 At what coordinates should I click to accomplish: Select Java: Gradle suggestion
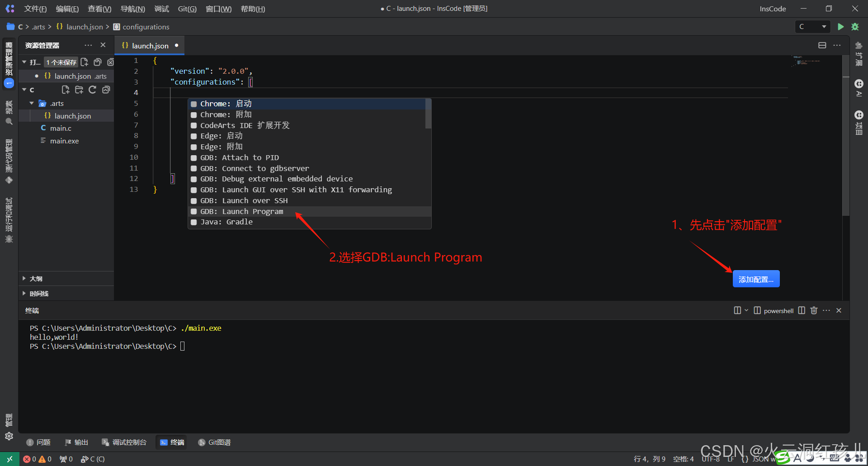310,222
